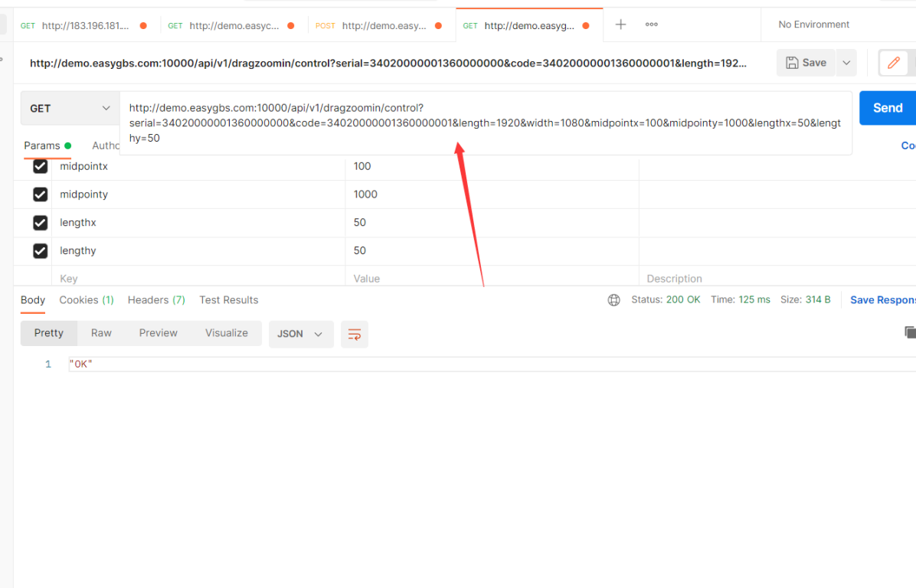Click the midpointx value 100
Image resolution: width=916 pixels, height=588 pixels.
pyautogui.click(x=362, y=166)
